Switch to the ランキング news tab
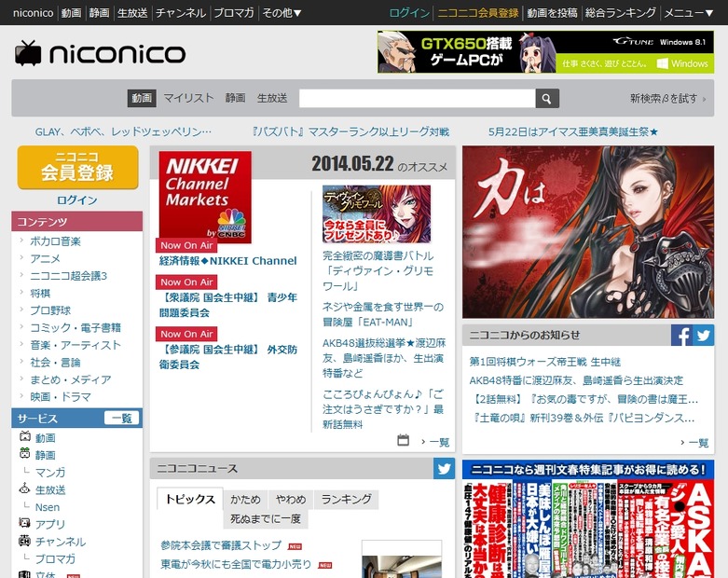The height and width of the screenshot is (578, 728). tap(347, 500)
